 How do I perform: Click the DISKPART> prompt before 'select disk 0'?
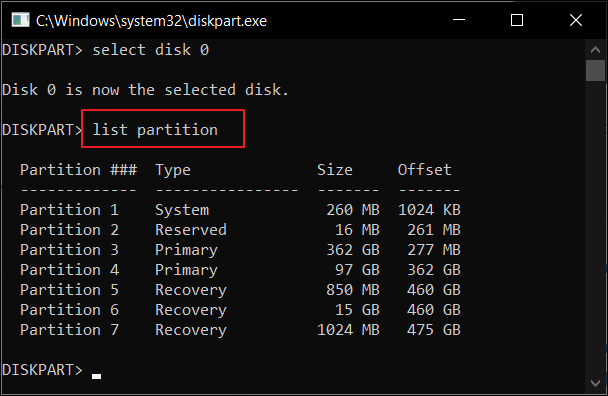click(42, 50)
